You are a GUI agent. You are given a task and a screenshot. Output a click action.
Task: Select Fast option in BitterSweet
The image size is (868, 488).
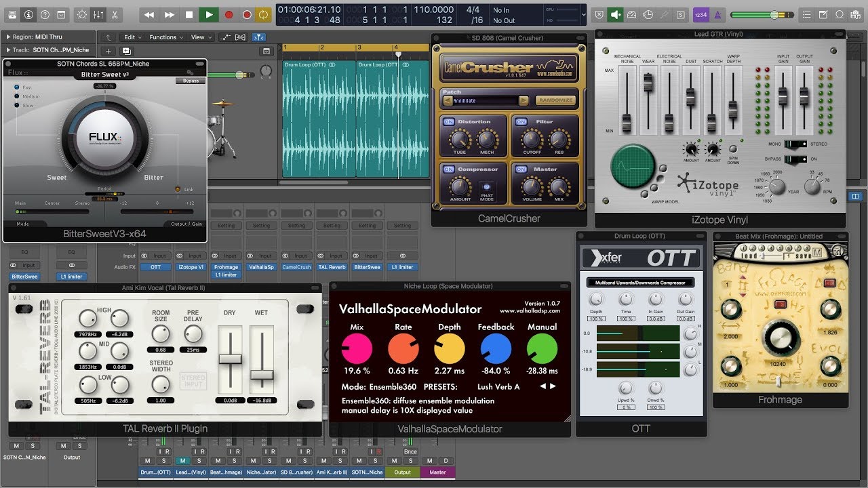coord(23,87)
